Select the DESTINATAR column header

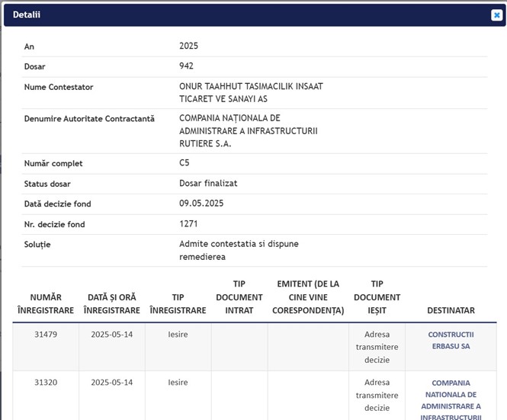coord(451,310)
